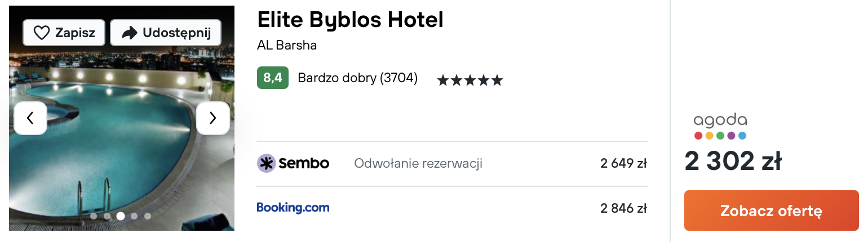
Task: Click the AL Barsha location text
Action: pos(287,46)
